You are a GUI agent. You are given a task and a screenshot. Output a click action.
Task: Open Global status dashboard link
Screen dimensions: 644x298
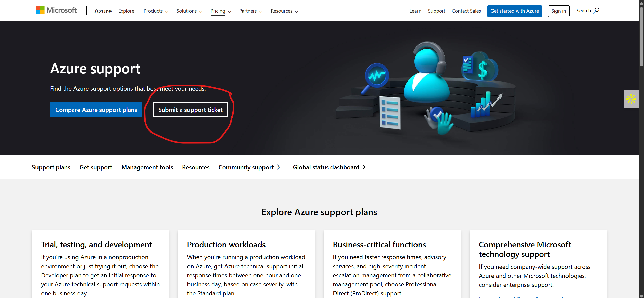(329, 167)
